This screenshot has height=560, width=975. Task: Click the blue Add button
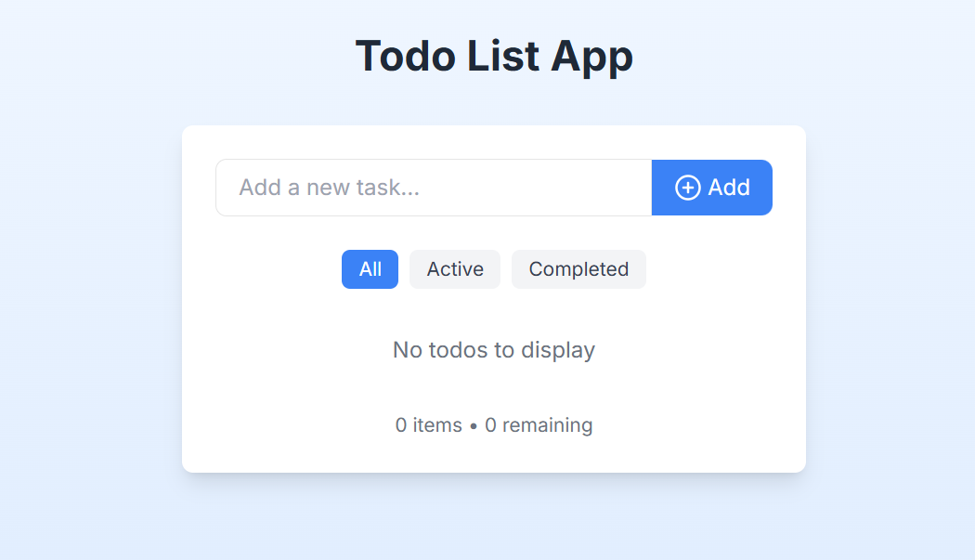712,188
